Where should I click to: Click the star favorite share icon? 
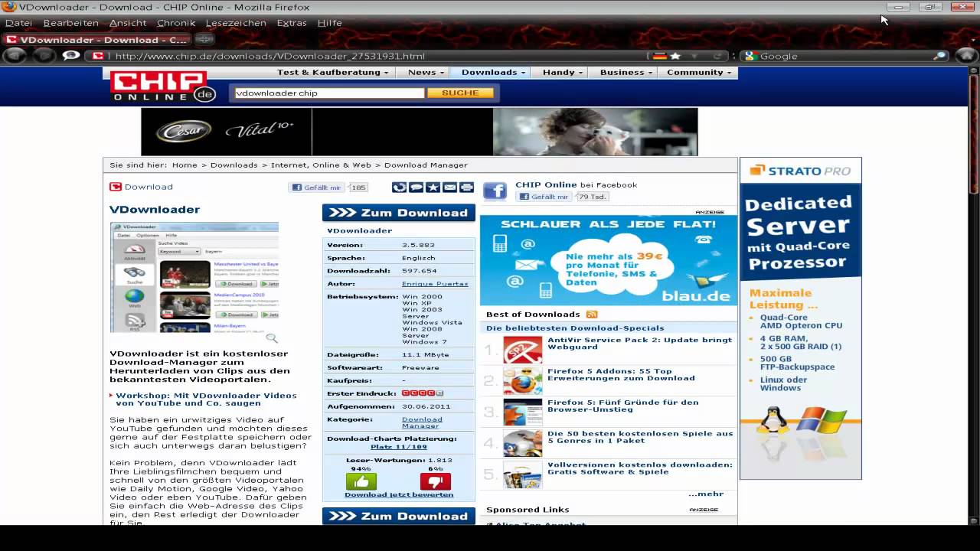pyautogui.click(x=433, y=187)
